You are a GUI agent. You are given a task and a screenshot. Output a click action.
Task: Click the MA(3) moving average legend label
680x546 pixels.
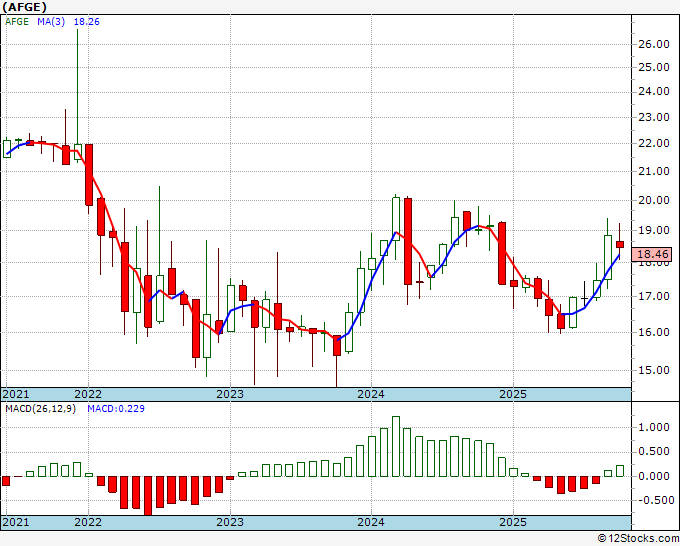(x=51, y=22)
